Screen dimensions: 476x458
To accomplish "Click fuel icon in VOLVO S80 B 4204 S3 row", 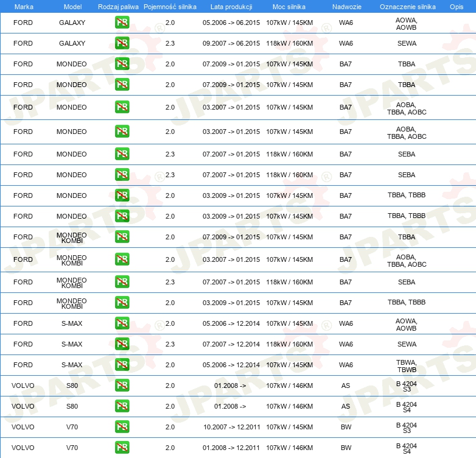I will pyautogui.click(x=122, y=385).
